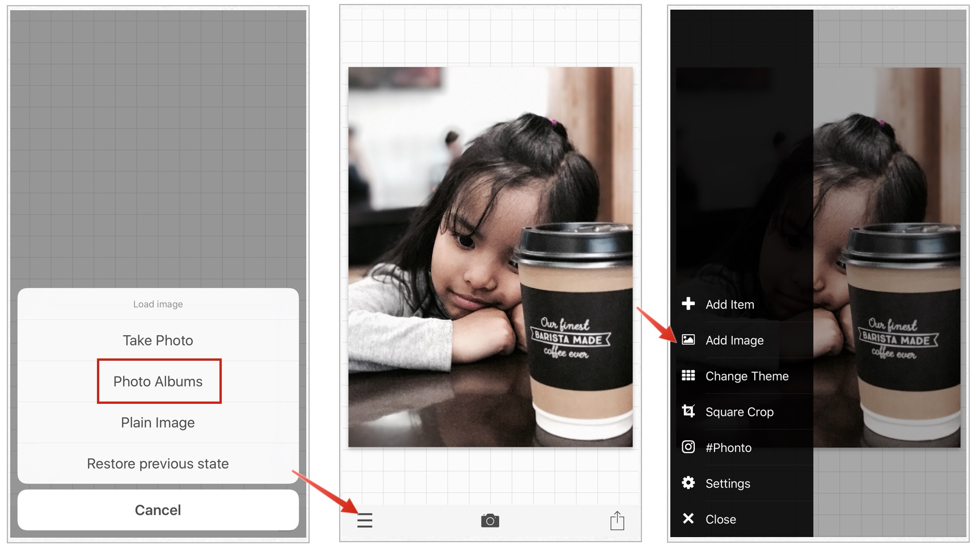Click the grid icon beside Change Theme

pos(688,375)
